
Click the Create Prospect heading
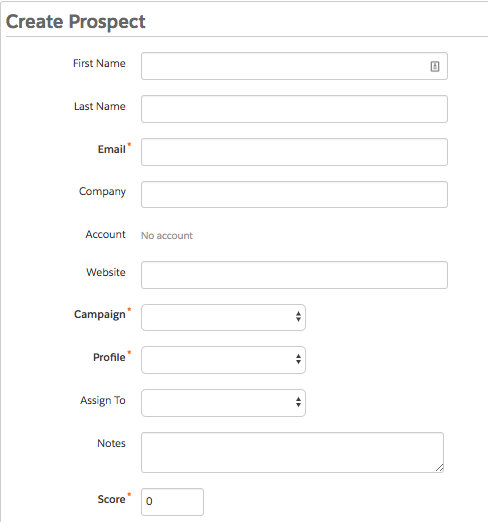click(76, 22)
